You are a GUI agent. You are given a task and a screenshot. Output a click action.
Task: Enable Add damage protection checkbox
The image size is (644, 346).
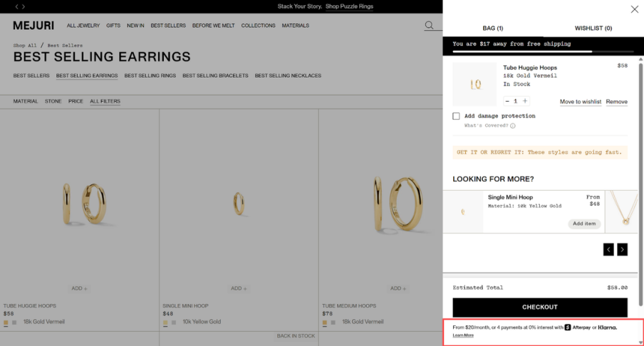coord(456,116)
